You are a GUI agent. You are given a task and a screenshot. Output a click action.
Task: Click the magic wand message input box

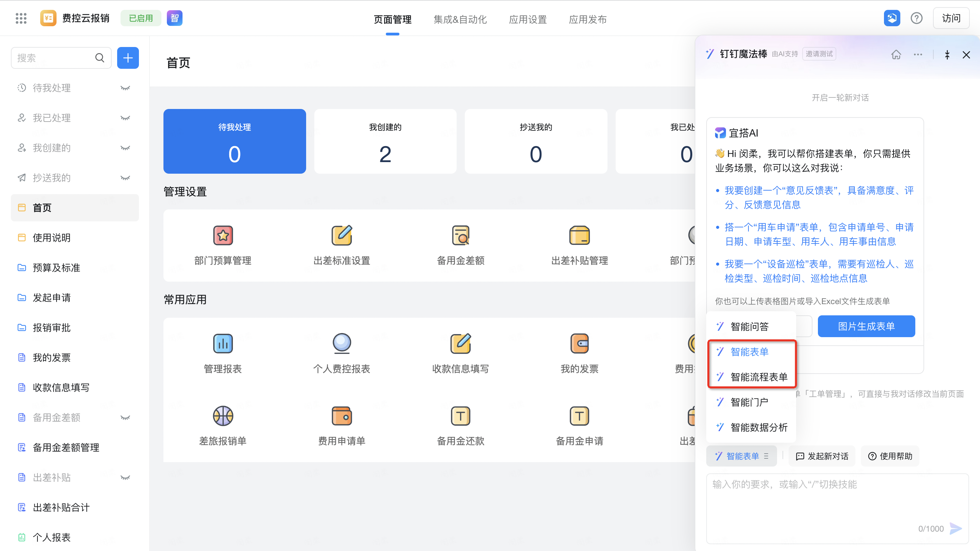[837, 508]
